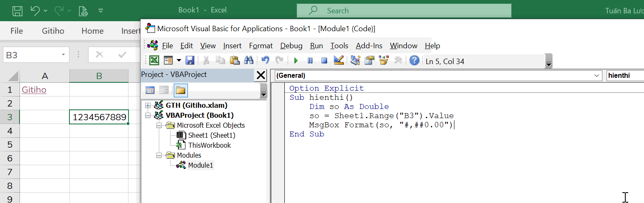Image resolution: width=644 pixels, height=203 pixels.
Task: Select Module1 in project tree
Action: (x=200, y=165)
